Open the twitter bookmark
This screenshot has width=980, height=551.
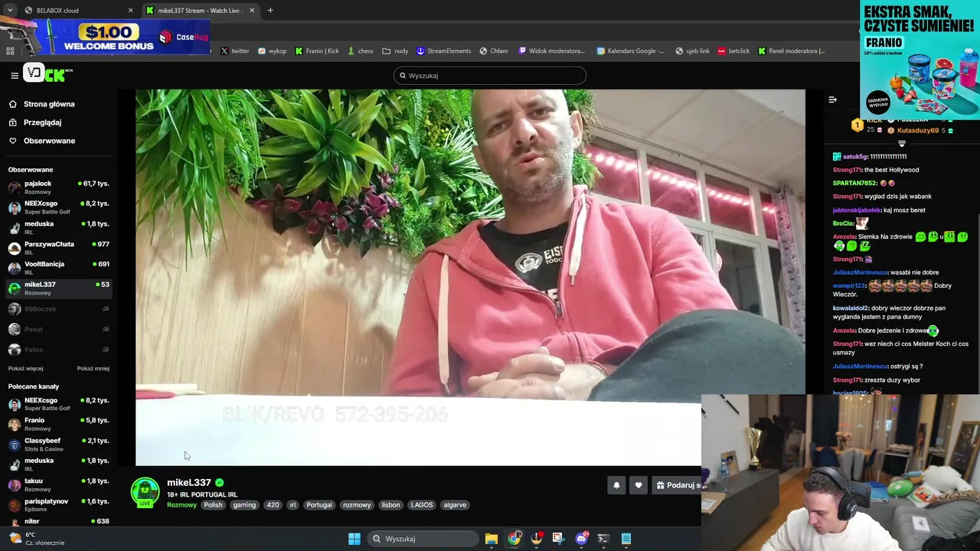(234, 51)
